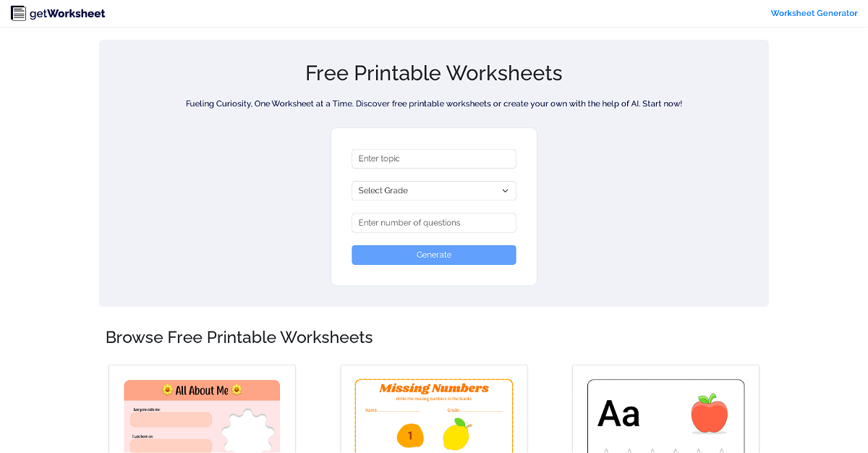This screenshot has width=868, height=453.
Task: Click the getWorksheet logo icon
Action: [18, 13]
